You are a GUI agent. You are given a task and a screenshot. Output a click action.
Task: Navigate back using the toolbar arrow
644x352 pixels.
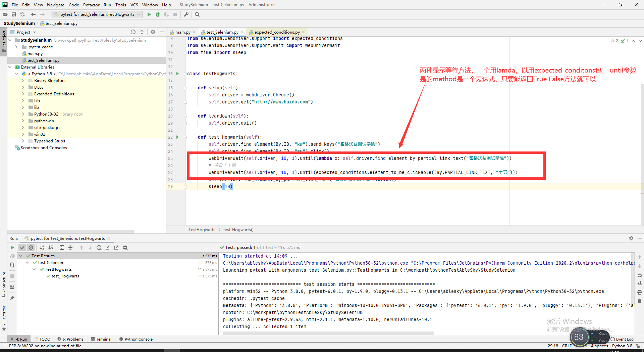(x=33, y=14)
